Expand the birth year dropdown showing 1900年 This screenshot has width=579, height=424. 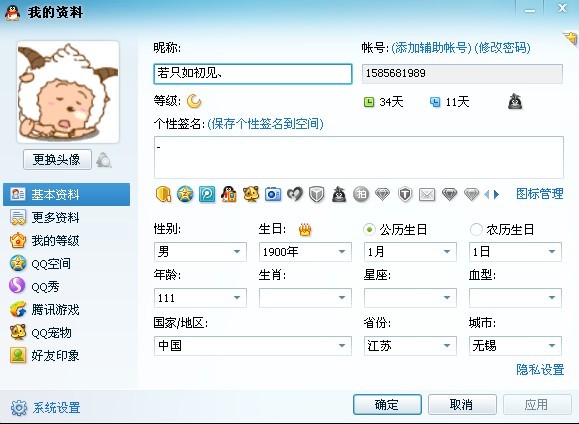(x=305, y=252)
